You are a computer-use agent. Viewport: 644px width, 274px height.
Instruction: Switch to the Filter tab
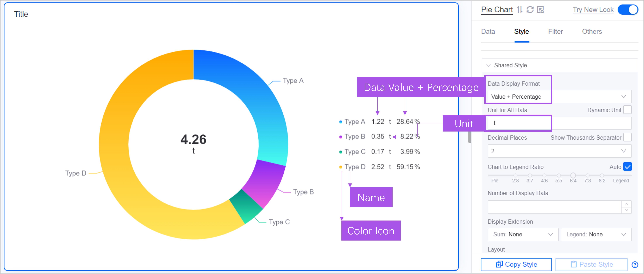pyautogui.click(x=555, y=32)
